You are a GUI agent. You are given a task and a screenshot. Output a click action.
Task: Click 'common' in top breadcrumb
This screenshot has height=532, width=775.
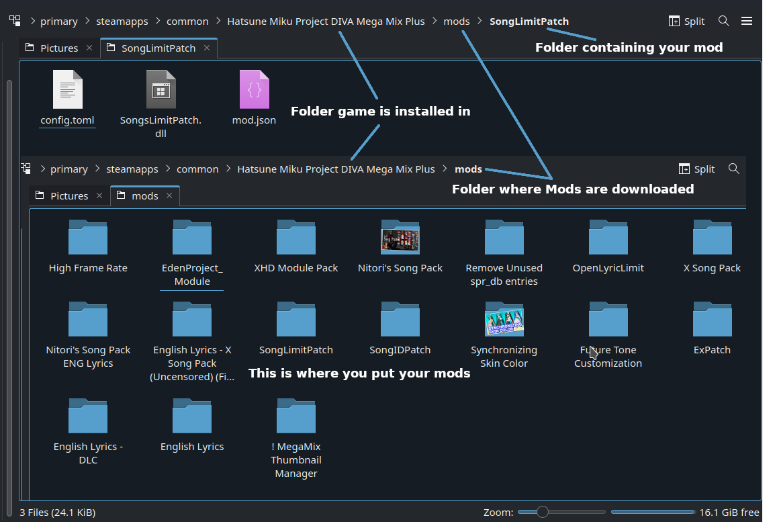point(187,21)
